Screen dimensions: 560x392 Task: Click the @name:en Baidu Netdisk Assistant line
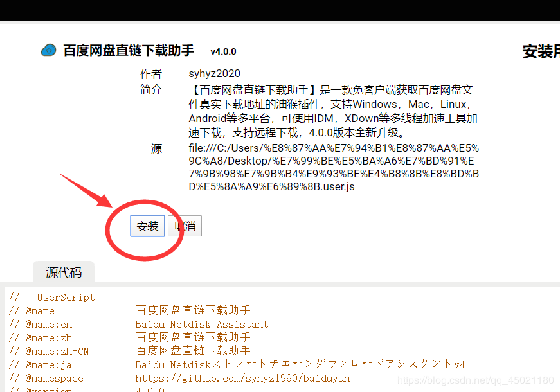[139, 324]
